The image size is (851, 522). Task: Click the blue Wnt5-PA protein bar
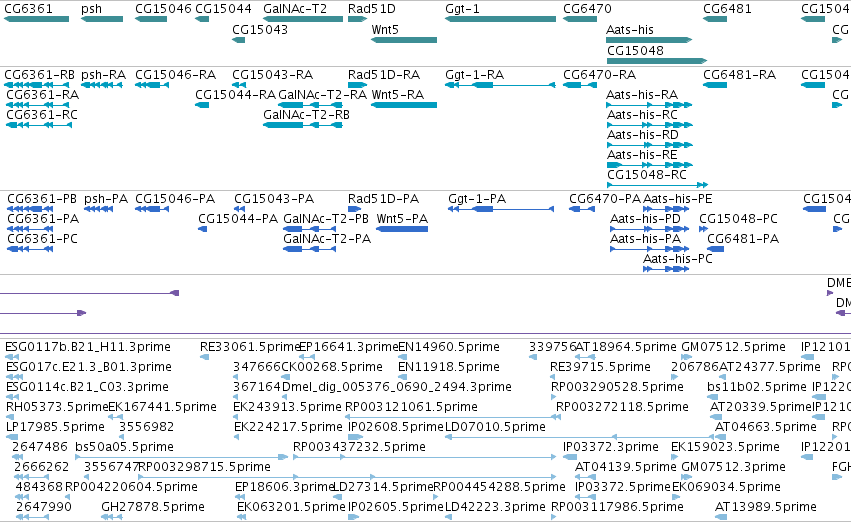pyautogui.click(x=402, y=229)
